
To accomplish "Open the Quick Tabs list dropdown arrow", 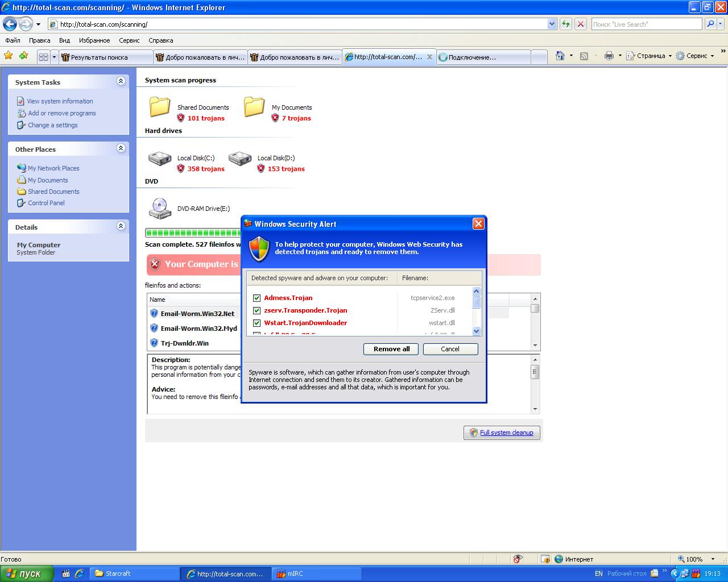I will [55, 57].
